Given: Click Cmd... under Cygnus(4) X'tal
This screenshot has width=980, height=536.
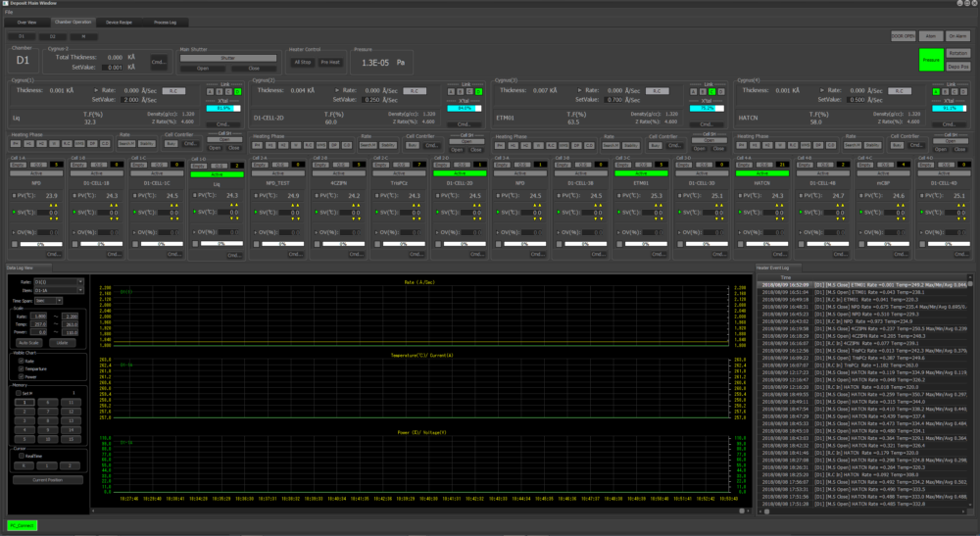Looking at the screenshot, I should (950, 124).
